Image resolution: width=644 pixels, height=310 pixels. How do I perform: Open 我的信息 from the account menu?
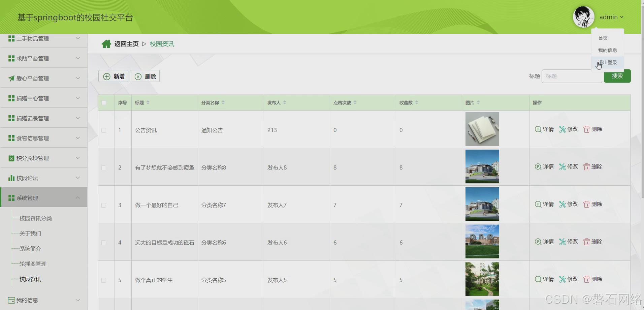(x=607, y=50)
